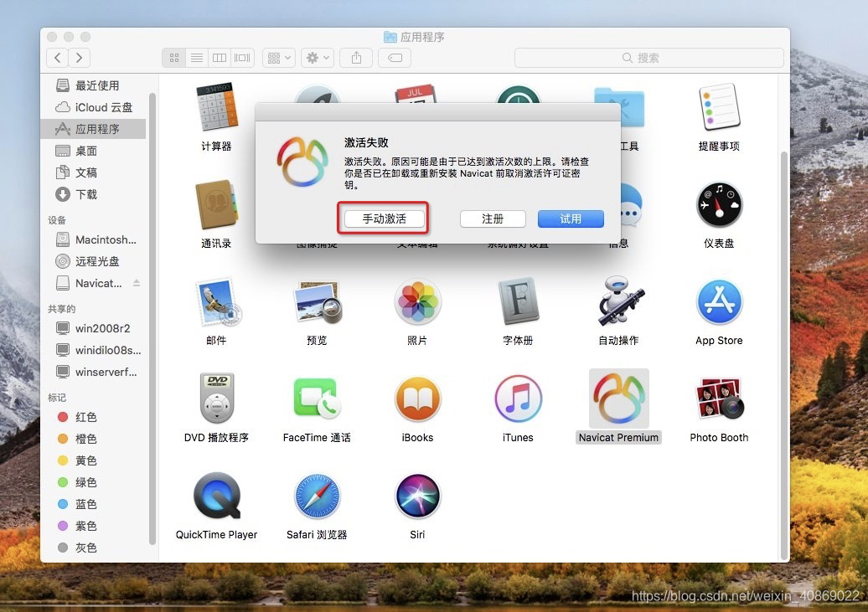The width and height of the screenshot is (868, 612).
Task: Open the 预览 Preview app
Action: [x=318, y=301]
